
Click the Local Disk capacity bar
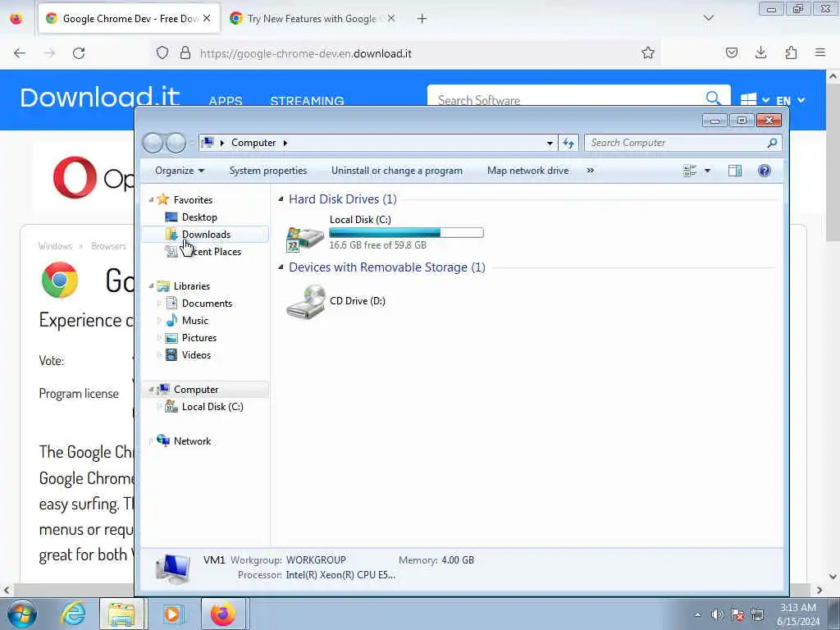406,232
